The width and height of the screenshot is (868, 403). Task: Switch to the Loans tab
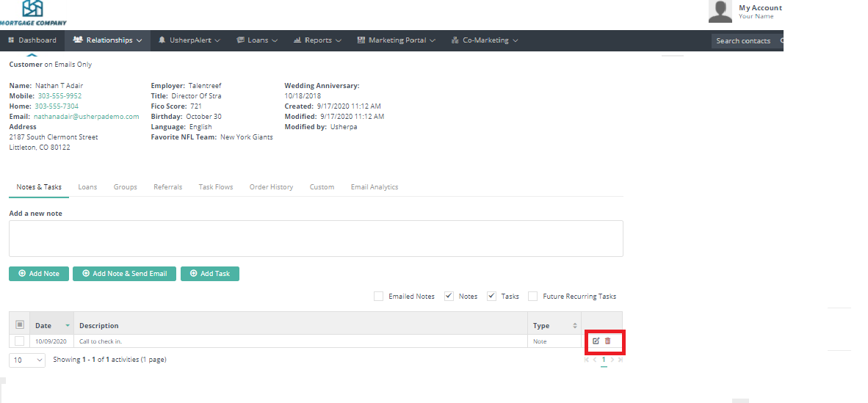(x=87, y=187)
